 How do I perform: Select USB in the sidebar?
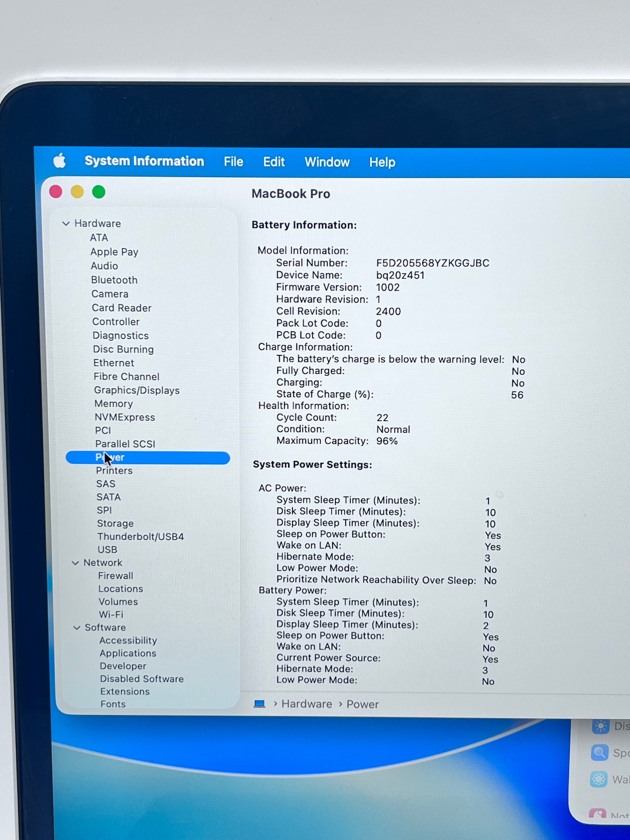tap(107, 550)
